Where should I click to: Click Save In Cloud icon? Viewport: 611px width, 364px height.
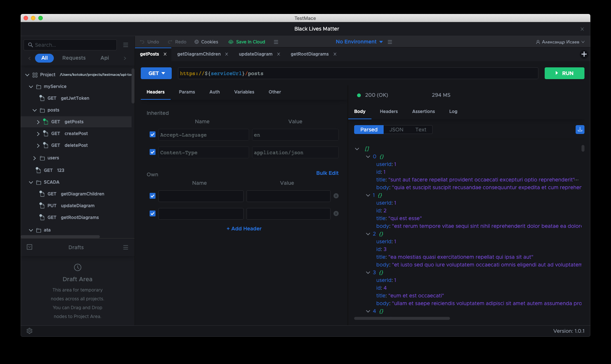point(231,42)
